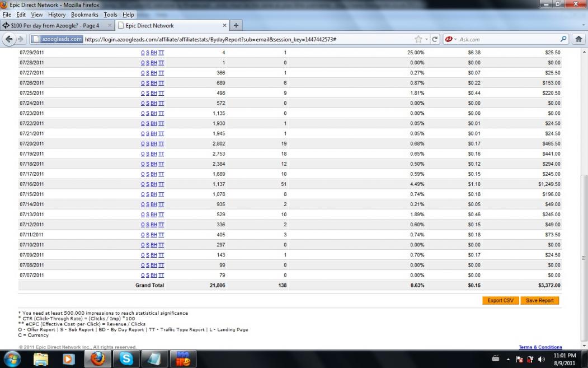The image size is (588, 368).
Task: Click the volume speaker tray icon
Action: [x=541, y=359]
